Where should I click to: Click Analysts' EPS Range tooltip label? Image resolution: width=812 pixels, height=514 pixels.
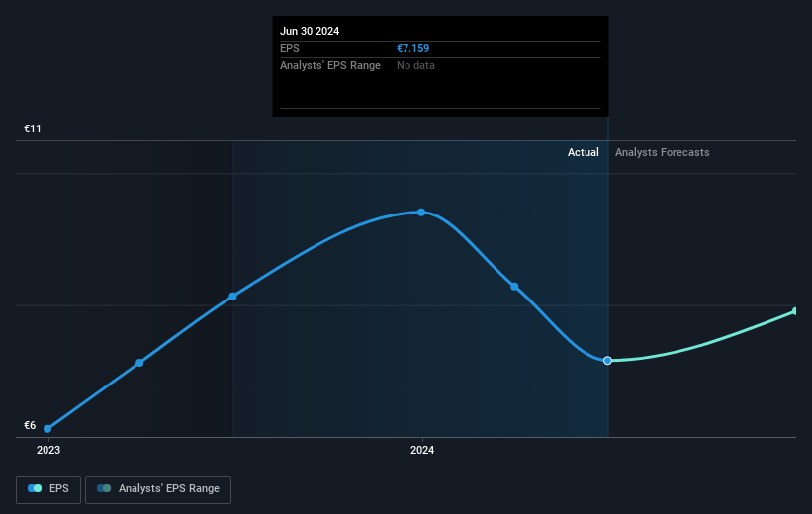coord(330,66)
